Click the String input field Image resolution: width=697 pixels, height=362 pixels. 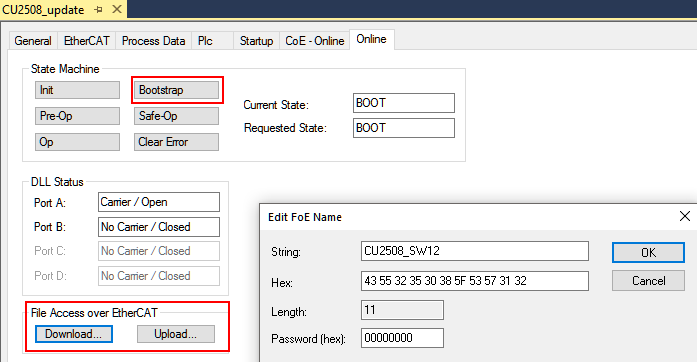pos(475,251)
